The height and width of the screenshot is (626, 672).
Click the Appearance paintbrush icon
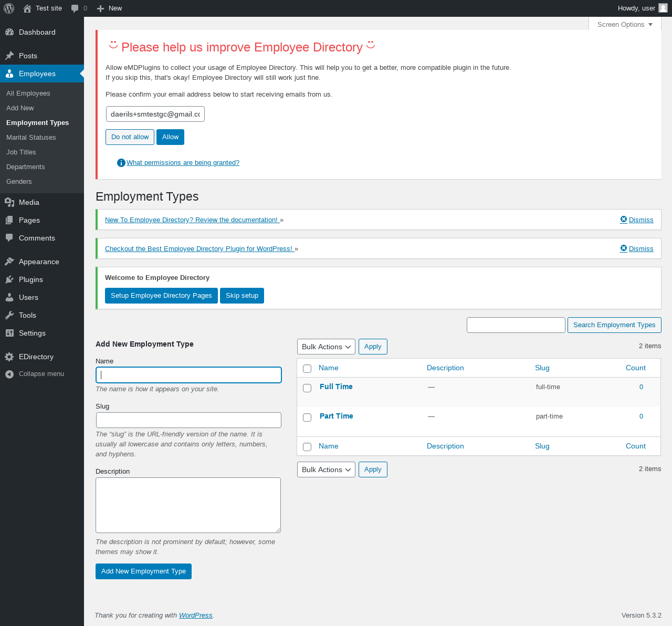(x=9, y=262)
